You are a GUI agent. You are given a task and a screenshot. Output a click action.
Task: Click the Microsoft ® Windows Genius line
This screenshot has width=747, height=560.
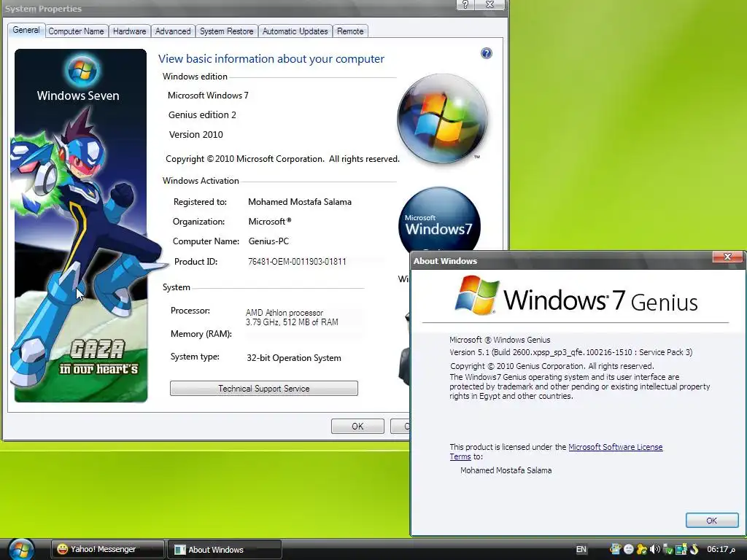500,340
